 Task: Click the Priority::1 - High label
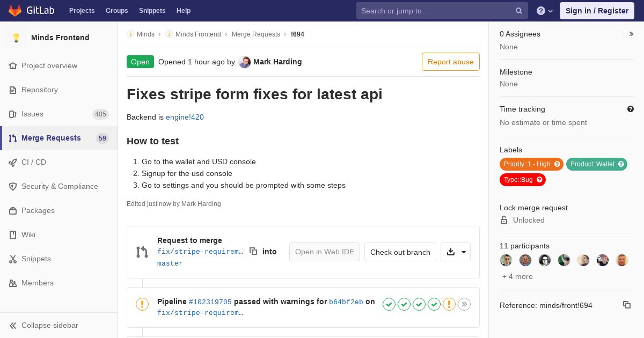[x=531, y=164]
